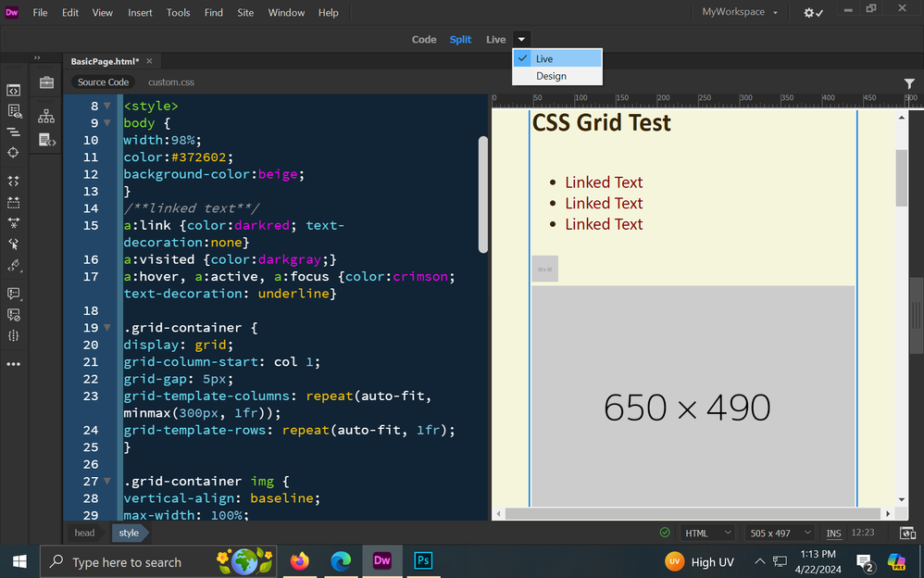Show hidden system tray icons
Image resolution: width=924 pixels, height=578 pixels.
759,561
